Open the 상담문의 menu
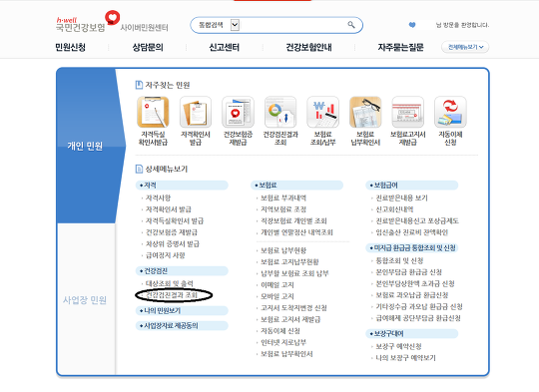 click(x=148, y=47)
